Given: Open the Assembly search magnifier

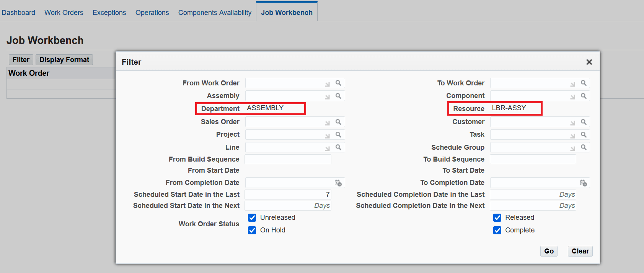Looking at the screenshot, I should pyautogui.click(x=338, y=96).
